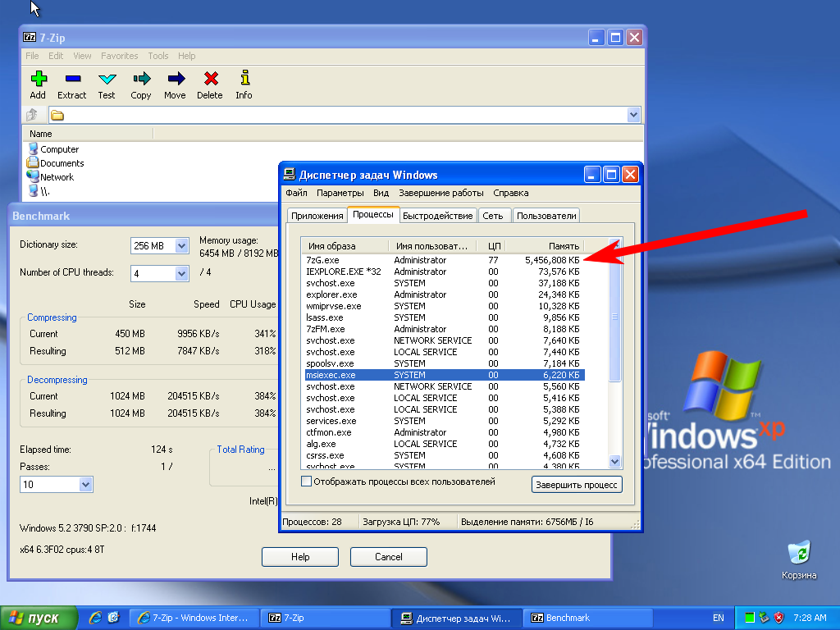Click the Delete red X icon in 7-Zip
The image size is (840, 630).
coord(211,79)
